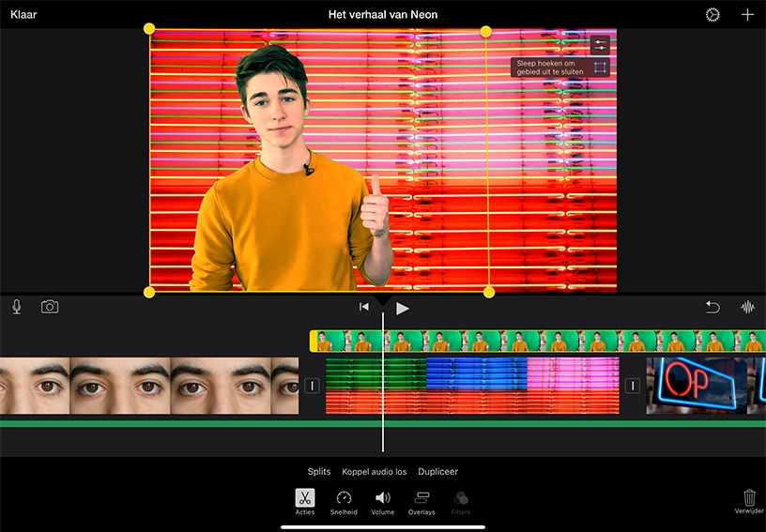Viewport: 766px width, 532px height.
Task: Jump to clip start button
Action: [364, 307]
